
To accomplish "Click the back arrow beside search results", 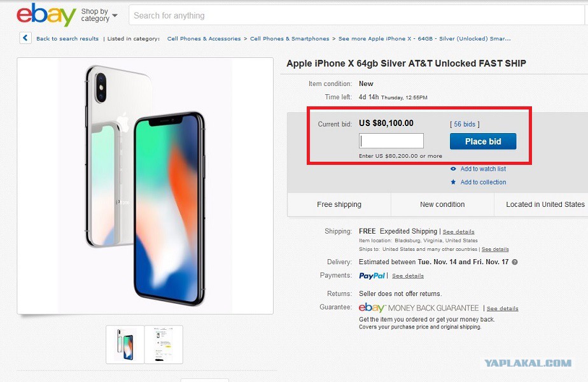I will (x=25, y=38).
